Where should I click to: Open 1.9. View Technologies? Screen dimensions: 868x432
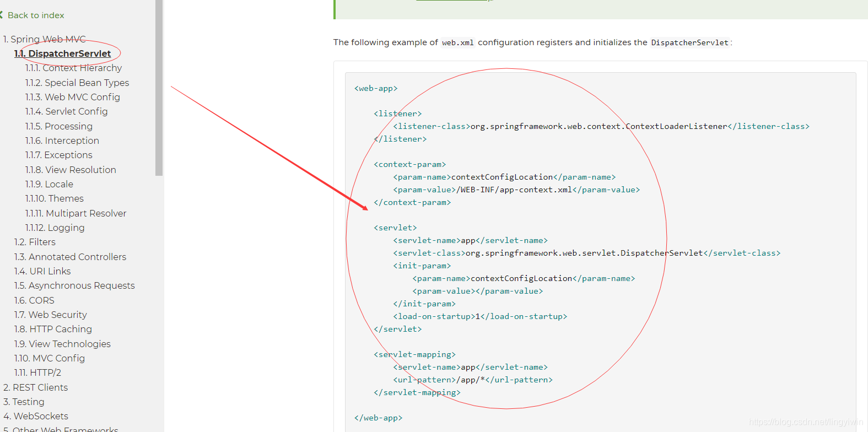[x=62, y=344]
